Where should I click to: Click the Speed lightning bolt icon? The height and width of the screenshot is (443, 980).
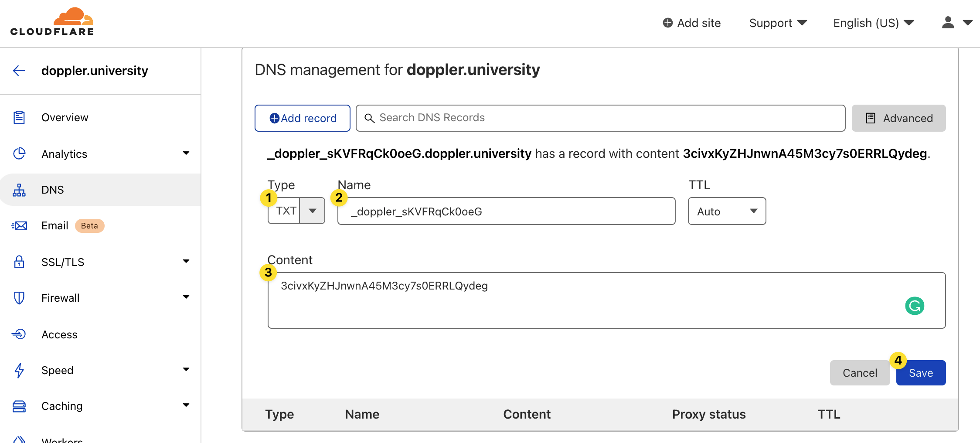(19, 370)
